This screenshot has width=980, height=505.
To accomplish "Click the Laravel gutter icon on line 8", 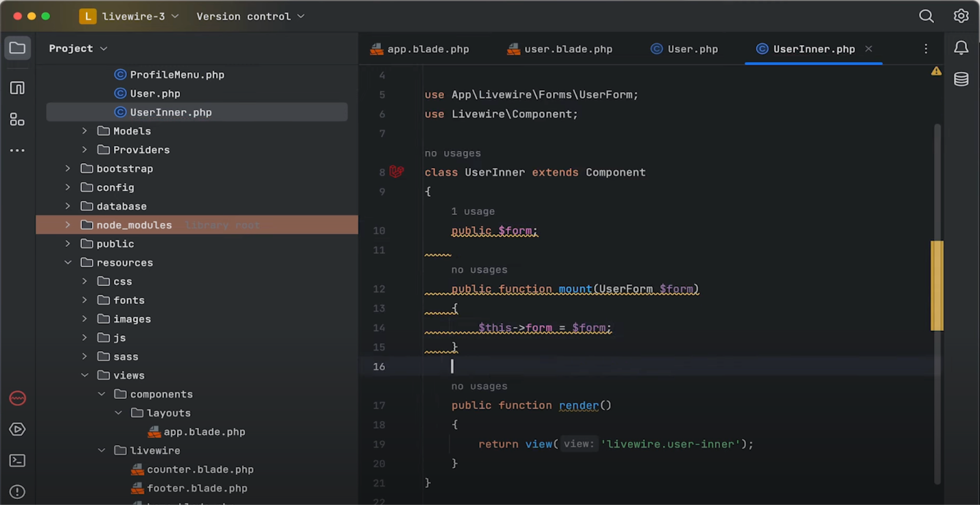I will 397,172.
